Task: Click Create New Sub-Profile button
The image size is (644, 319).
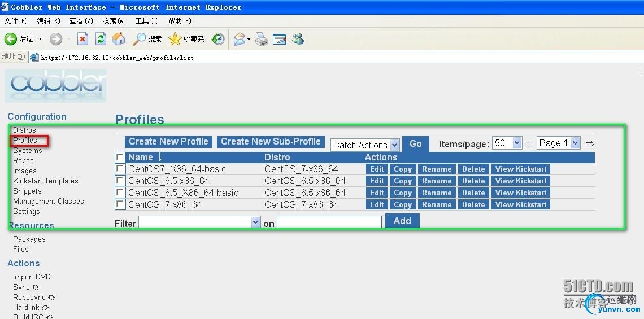Action: 271,142
